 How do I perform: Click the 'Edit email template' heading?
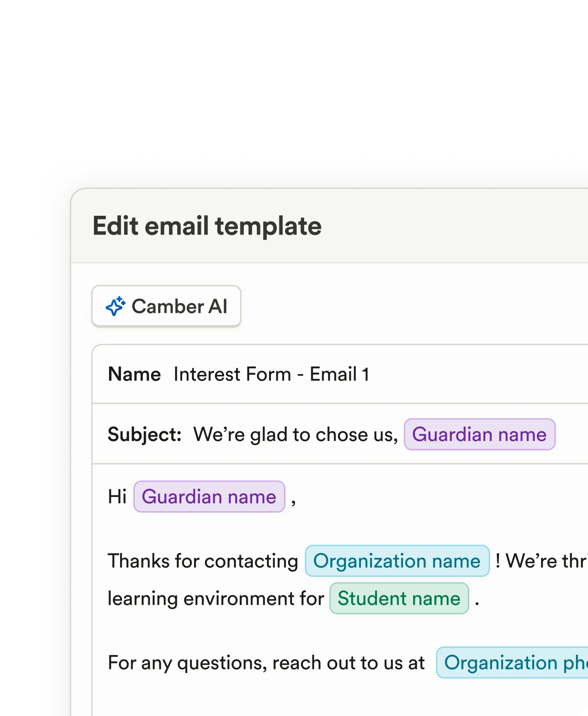(x=207, y=226)
